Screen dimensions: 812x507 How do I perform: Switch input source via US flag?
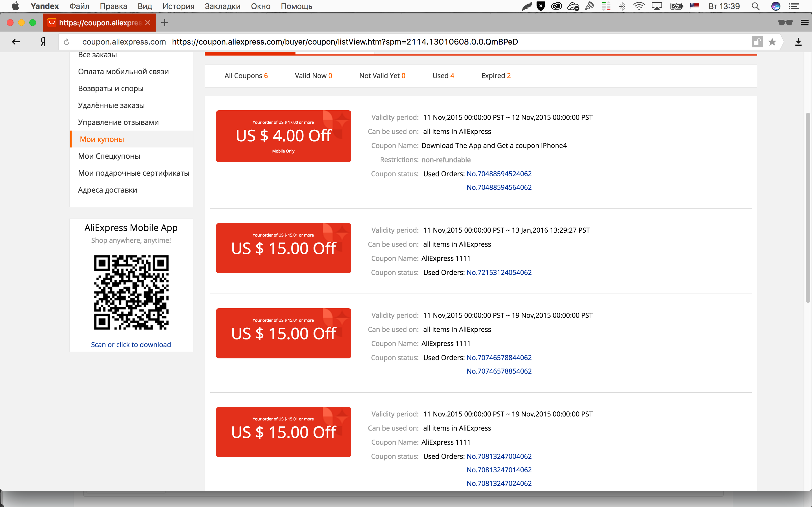(x=694, y=6)
